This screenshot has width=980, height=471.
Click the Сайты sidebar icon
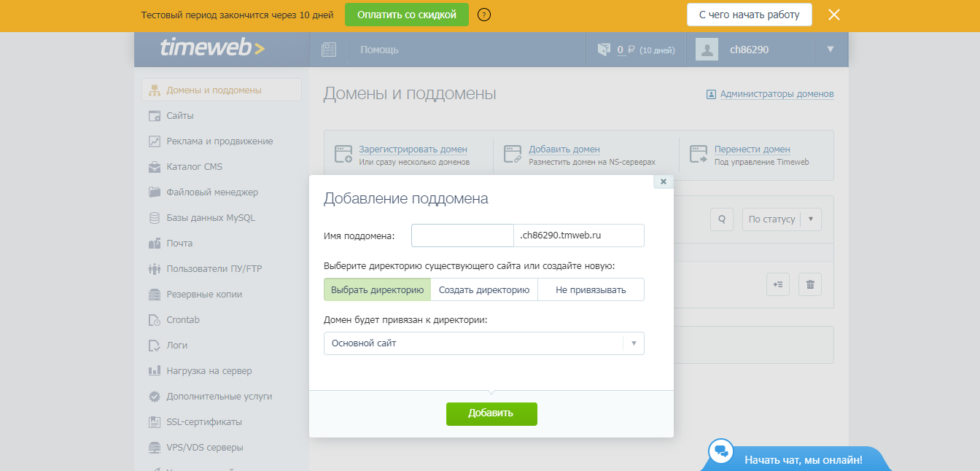(155, 115)
